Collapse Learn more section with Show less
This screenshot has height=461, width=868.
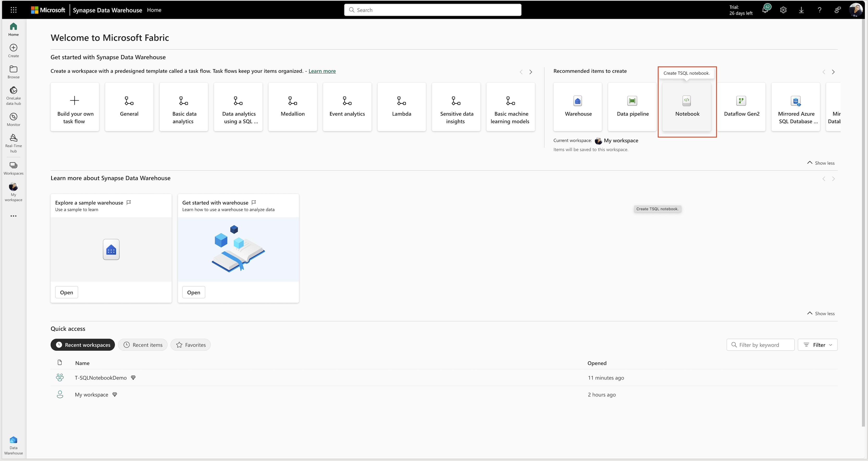(821, 313)
